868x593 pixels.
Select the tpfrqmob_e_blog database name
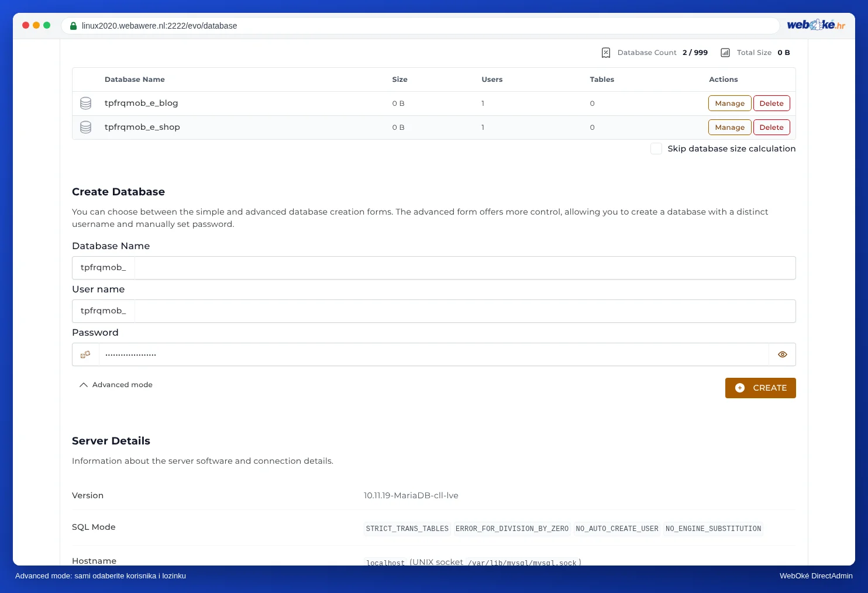click(x=141, y=104)
